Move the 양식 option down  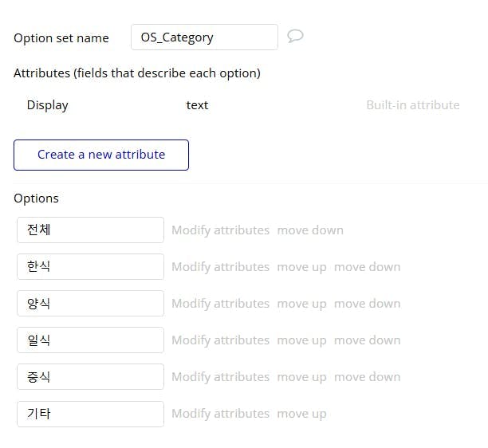pos(367,304)
